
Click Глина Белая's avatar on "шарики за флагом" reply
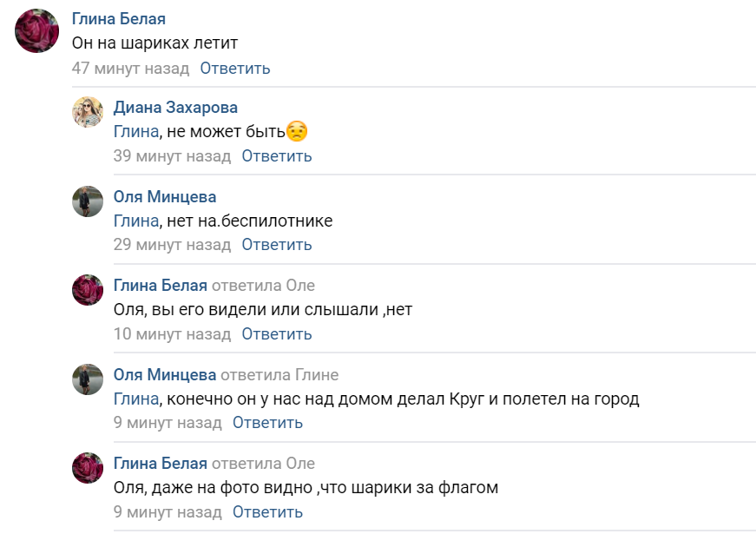pyautogui.click(x=88, y=468)
